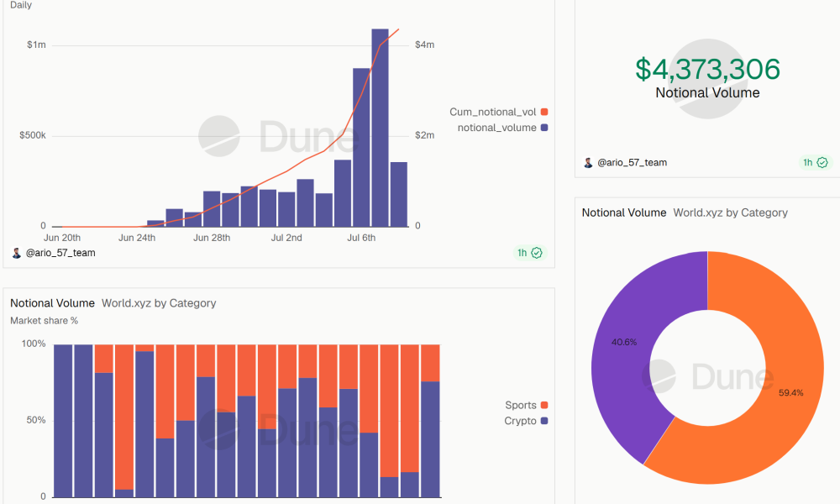Click the orange Sports legend swatch

(x=544, y=405)
